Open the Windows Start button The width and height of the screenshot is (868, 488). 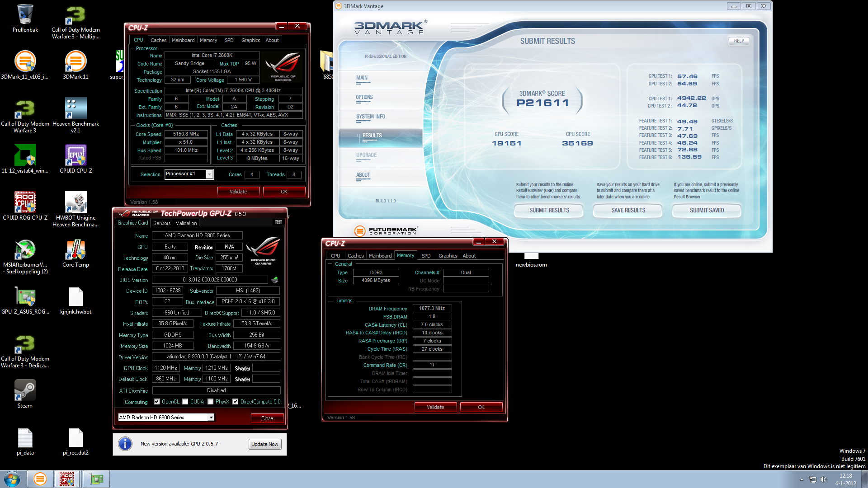pyautogui.click(x=12, y=479)
